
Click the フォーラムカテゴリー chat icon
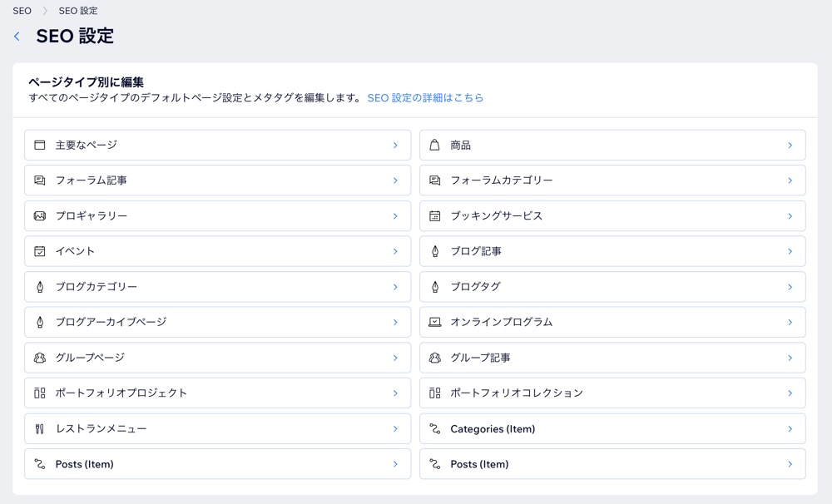(434, 180)
